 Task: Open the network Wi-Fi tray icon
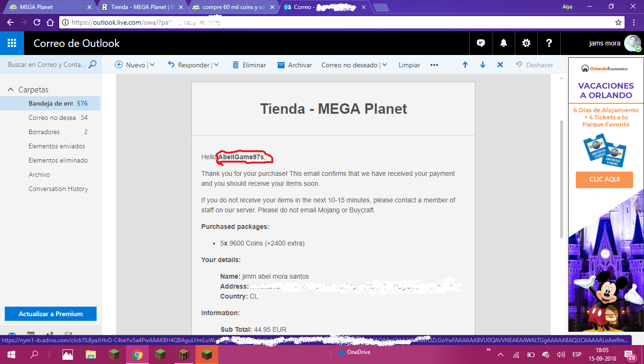[516, 355]
